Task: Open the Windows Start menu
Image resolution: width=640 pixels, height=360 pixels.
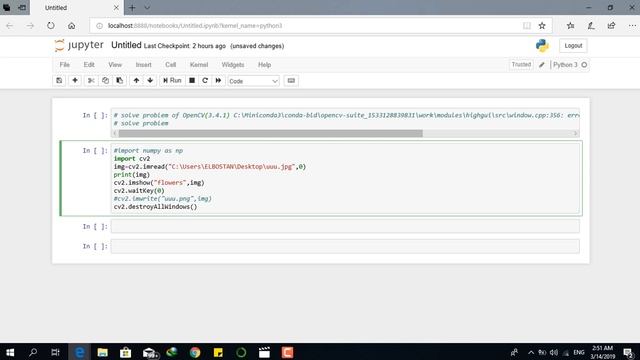Action: point(10,352)
